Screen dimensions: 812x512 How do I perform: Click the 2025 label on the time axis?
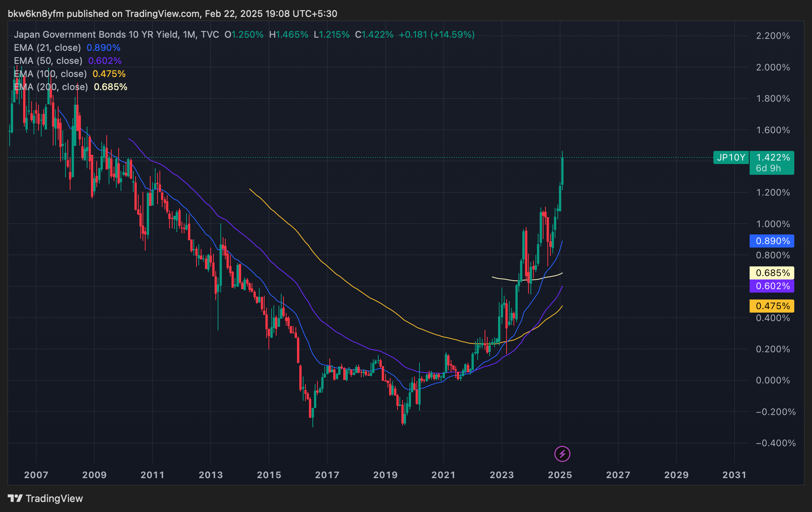[560, 475]
